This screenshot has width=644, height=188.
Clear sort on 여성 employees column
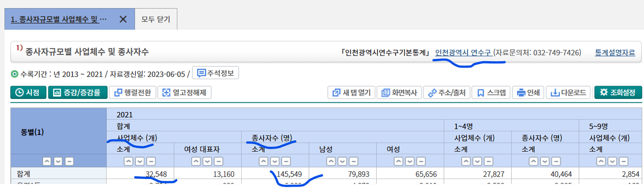(x=422, y=161)
